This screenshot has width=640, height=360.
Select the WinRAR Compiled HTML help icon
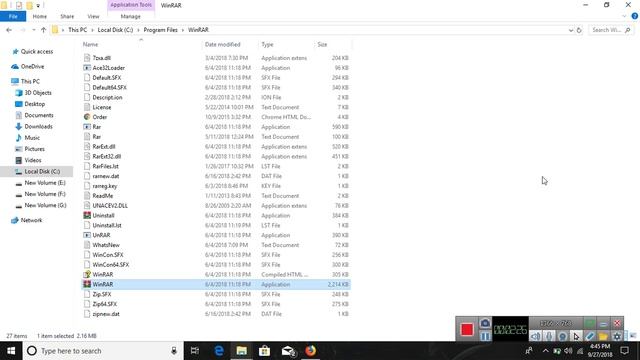click(x=87, y=274)
